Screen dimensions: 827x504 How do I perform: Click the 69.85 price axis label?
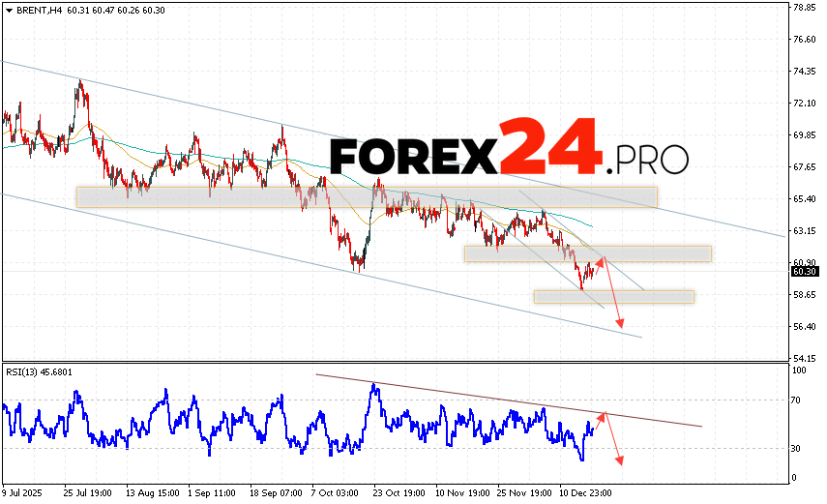coord(805,135)
